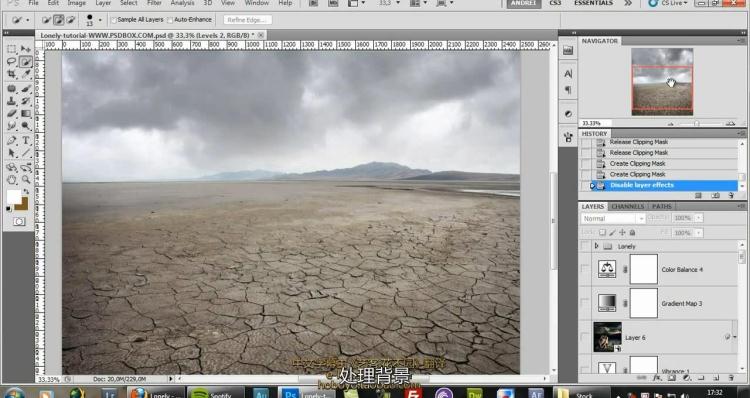Open the Filter menu
This screenshot has height=398, width=750.
[x=154, y=3]
